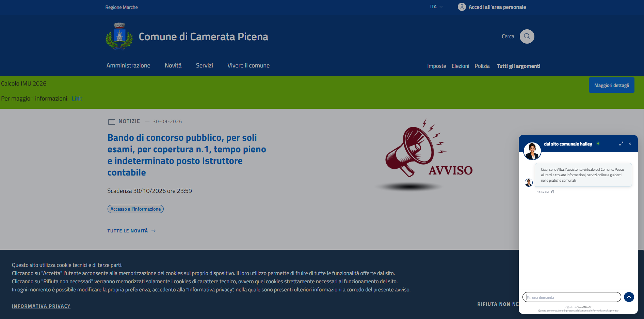Click the small avatar beside the chat message
The image size is (644, 319).
point(529,183)
